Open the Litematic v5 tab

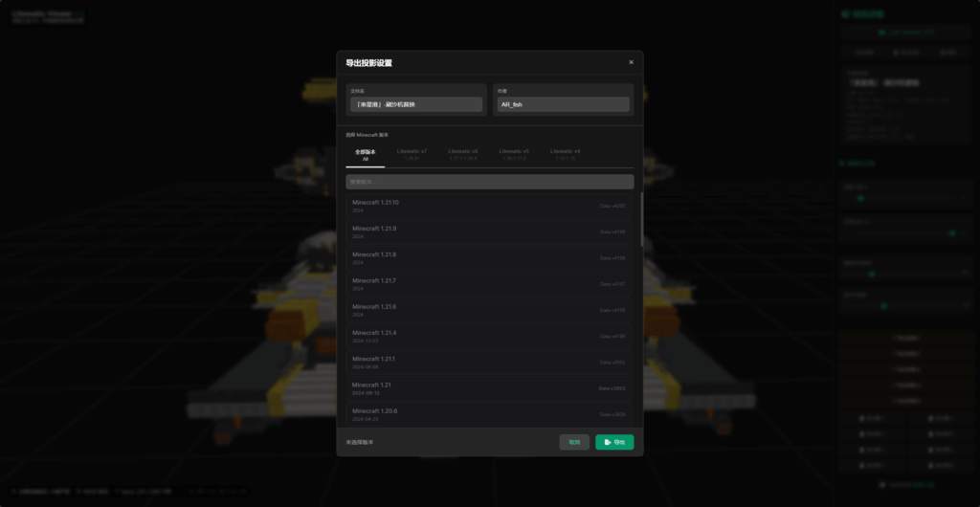(513, 154)
